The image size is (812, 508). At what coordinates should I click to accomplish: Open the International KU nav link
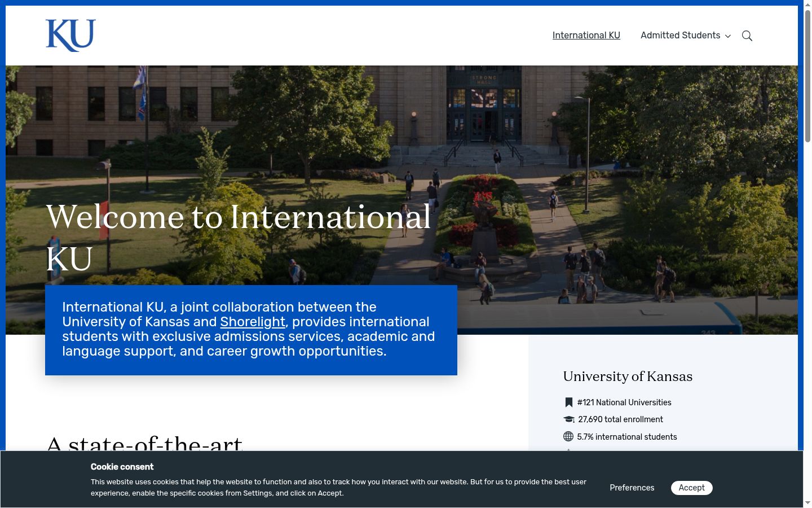tap(586, 36)
